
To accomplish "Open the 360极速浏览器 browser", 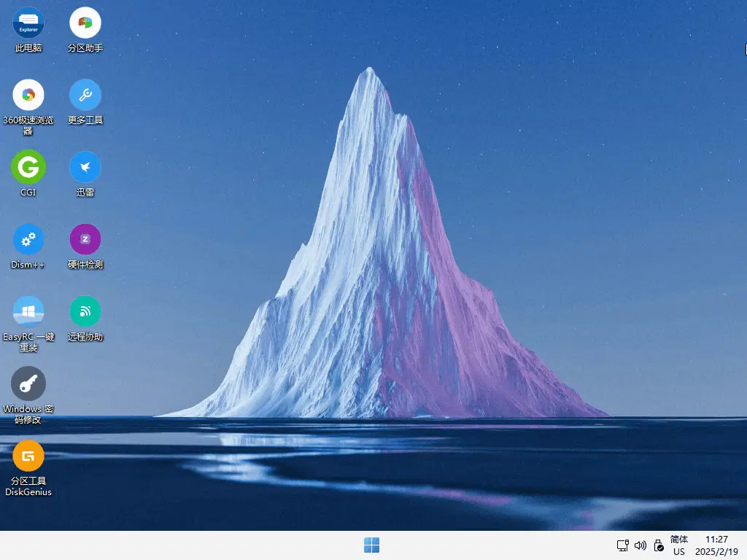I will (28, 95).
